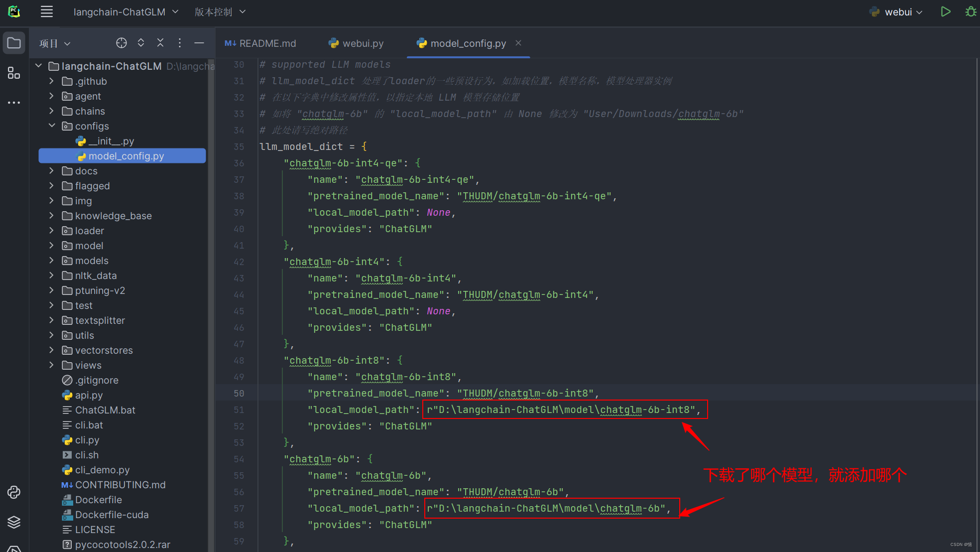Open cli.py file
Viewport: 980px width, 552px height.
tap(81, 440)
